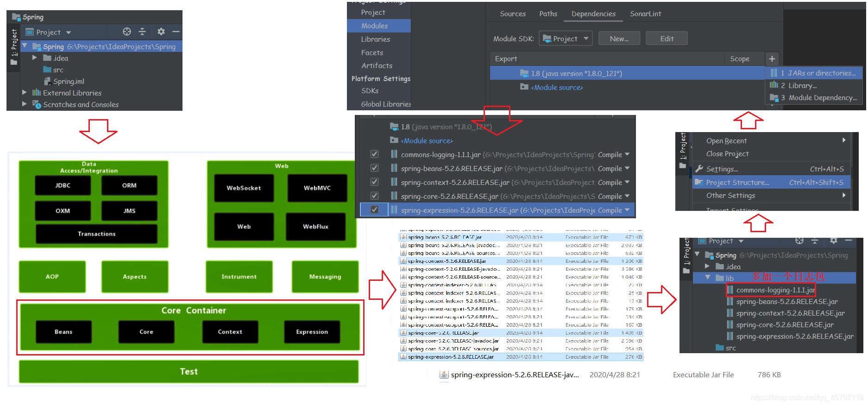Collapse the Spring root node in top-left tree
The image size is (868, 406).
[x=25, y=46]
